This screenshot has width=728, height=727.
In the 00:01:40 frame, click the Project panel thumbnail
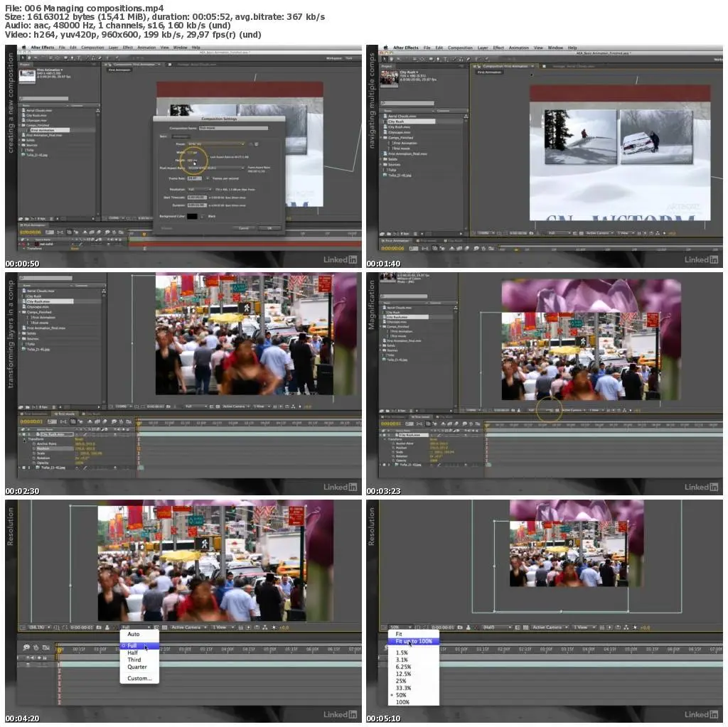pyautogui.click(x=389, y=78)
